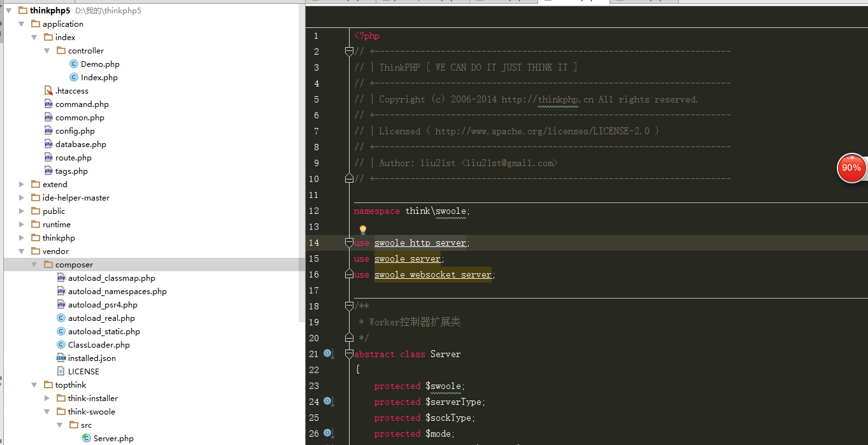
Task: Toggle fold on the line 2 comment block
Action: 349,52
